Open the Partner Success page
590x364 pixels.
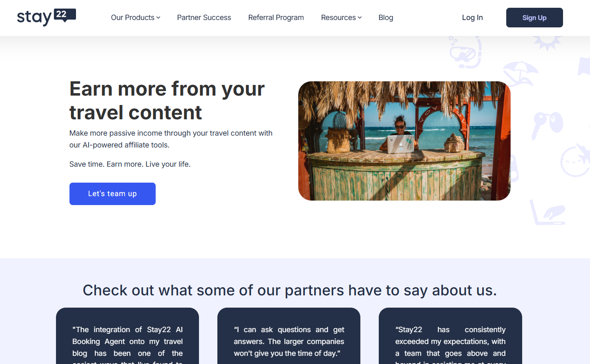204,18
